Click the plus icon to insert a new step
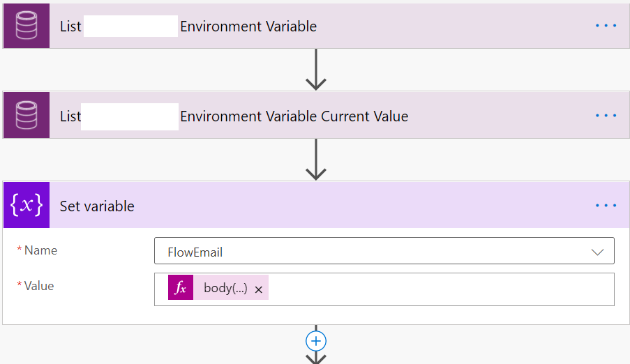The image size is (630, 364). pyautogui.click(x=316, y=341)
